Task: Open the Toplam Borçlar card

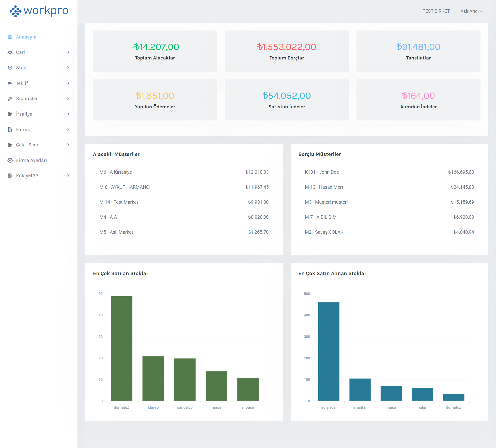Action: 286,51
